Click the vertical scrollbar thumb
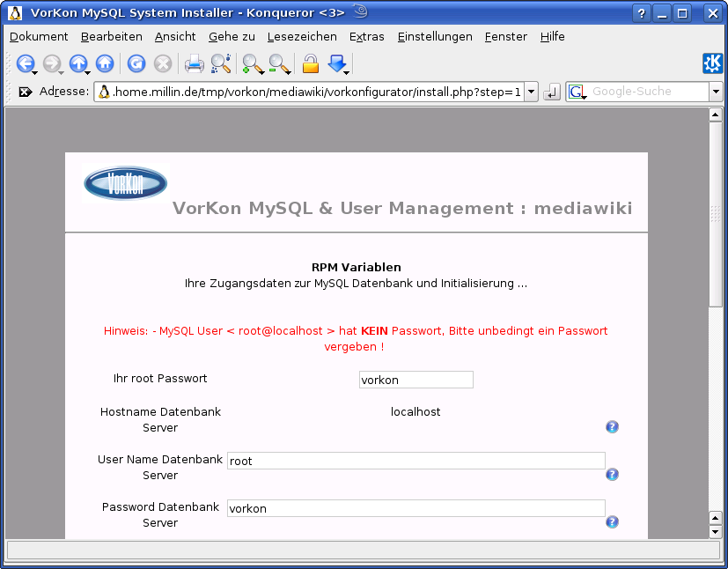Image resolution: width=728 pixels, height=569 pixels. tap(715, 214)
